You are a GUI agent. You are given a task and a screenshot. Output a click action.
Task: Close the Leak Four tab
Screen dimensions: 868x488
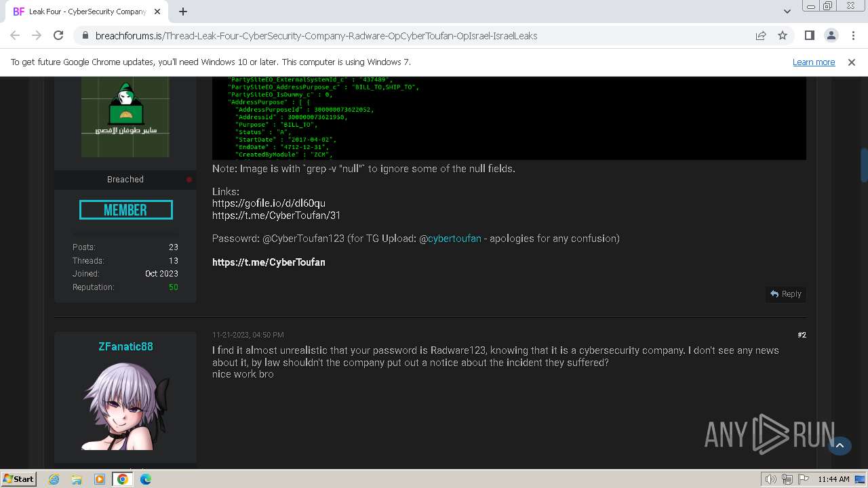158,12
